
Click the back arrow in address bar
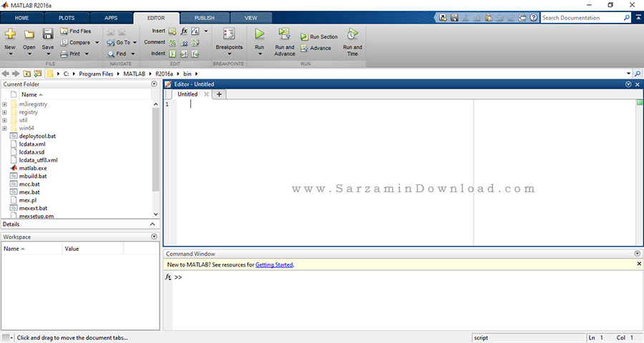pyautogui.click(x=5, y=74)
